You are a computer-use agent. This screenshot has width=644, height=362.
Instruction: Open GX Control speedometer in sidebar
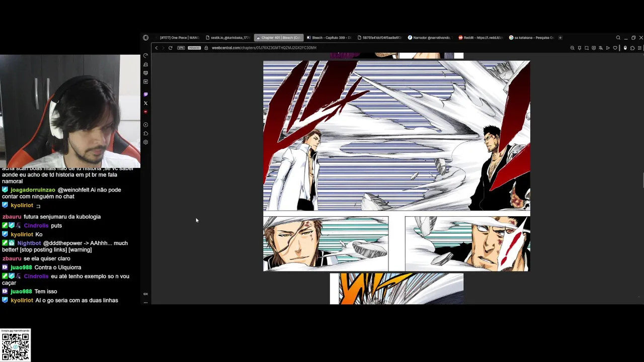(145, 55)
